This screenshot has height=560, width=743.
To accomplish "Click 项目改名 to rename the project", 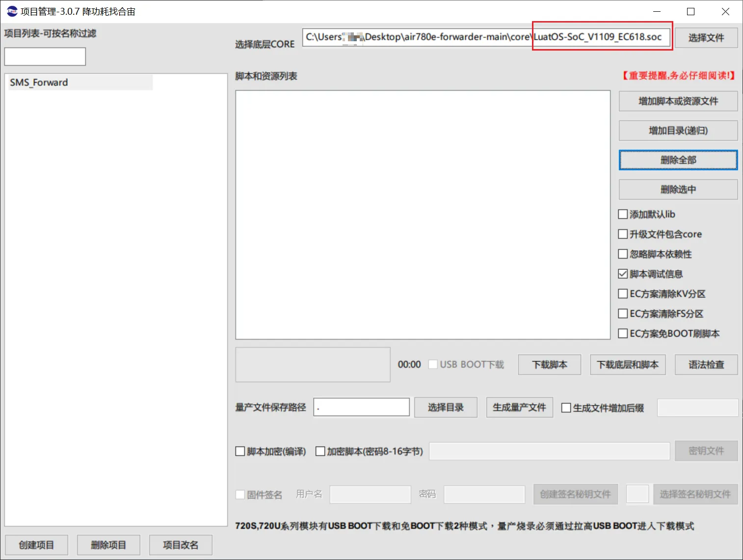I will point(181,545).
